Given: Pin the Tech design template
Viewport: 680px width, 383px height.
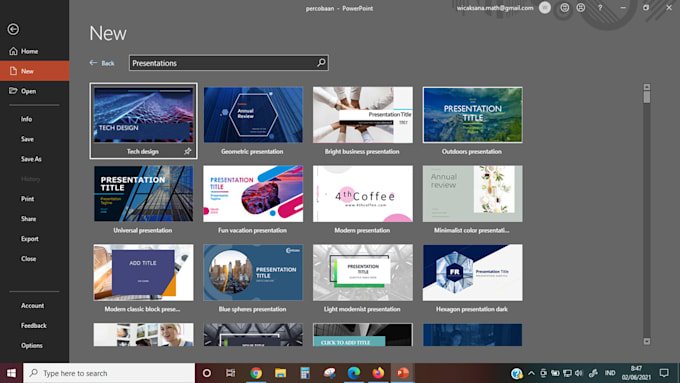Looking at the screenshot, I should (x=187, y=151).
